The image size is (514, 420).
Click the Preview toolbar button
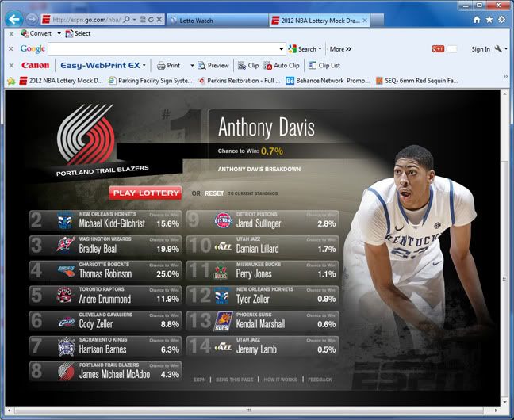[x=213, y=66]
